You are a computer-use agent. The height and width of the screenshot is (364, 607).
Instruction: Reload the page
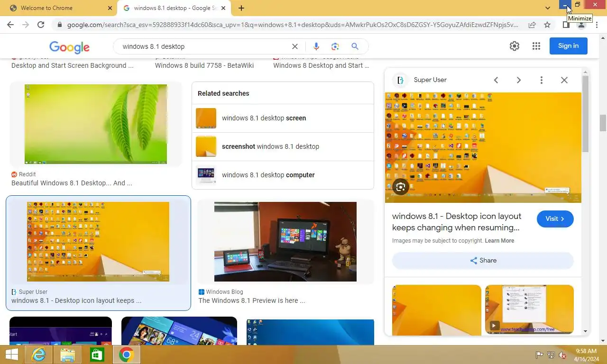click(x=41, y=25)
